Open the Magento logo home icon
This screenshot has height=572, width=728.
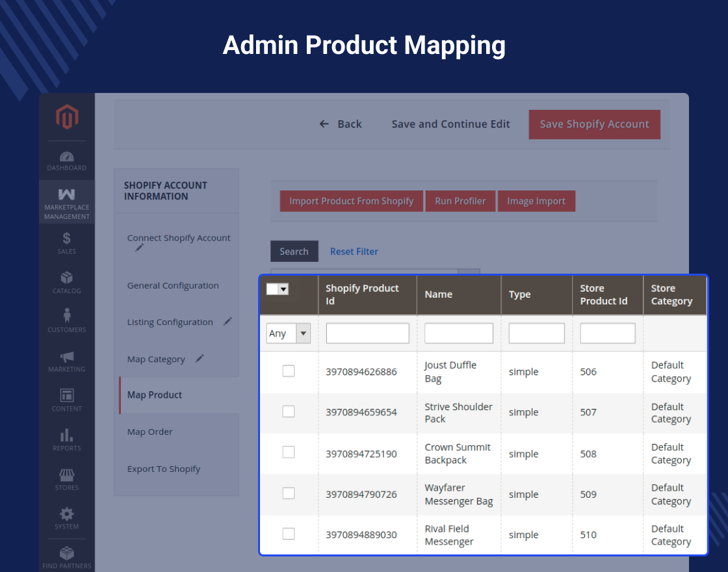[x=67, y=116]
